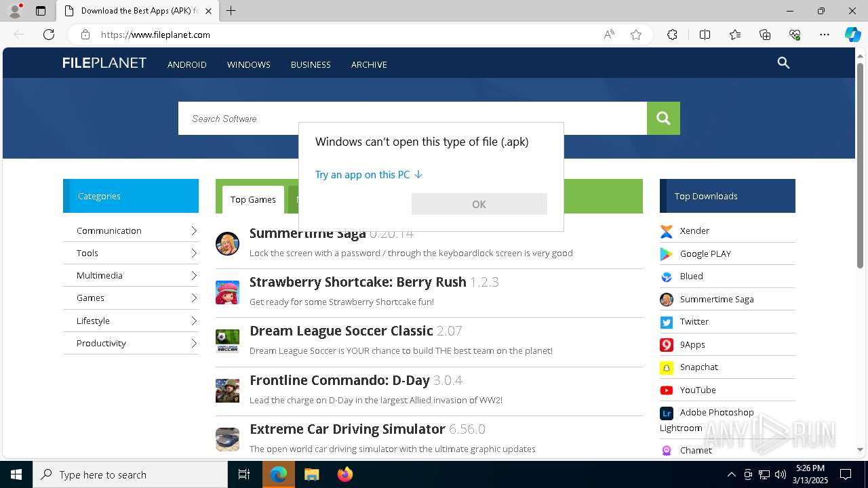The image size is (868, 488).
Task: Open Settings and more menu
Action: coord(825,35)
